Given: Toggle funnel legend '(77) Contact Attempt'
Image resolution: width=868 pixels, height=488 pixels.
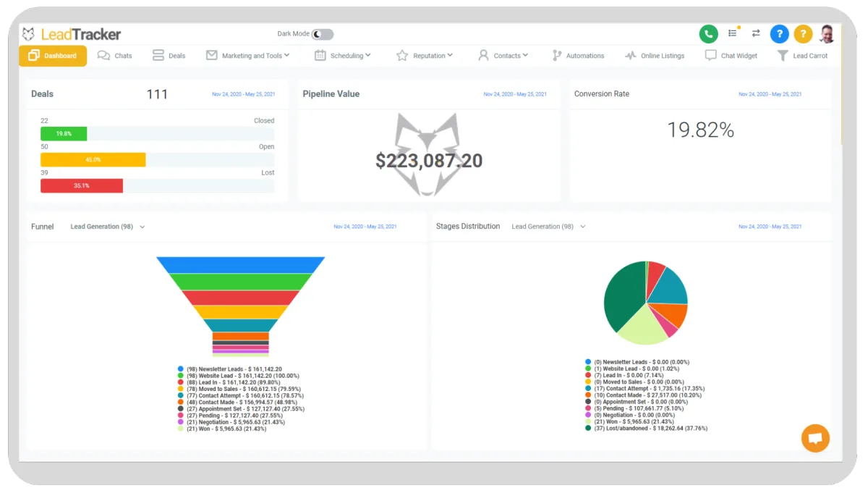Looking at the screenshot, I should [x=239, y=395].
